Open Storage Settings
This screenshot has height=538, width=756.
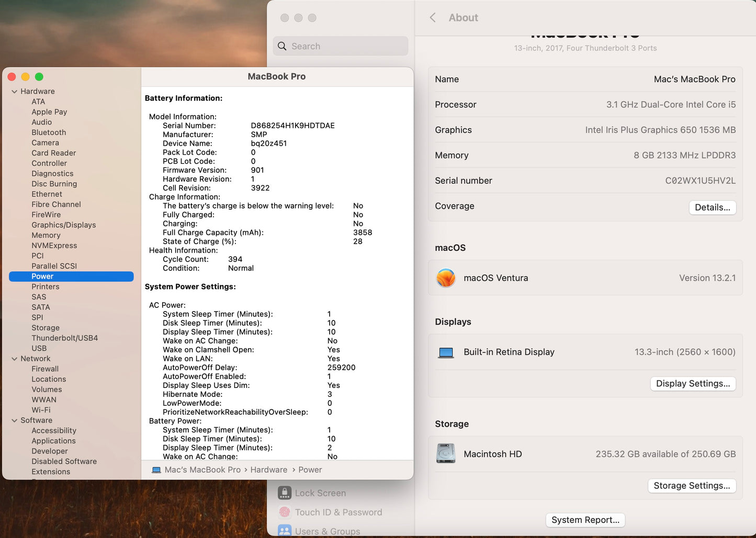pos(692,485)
